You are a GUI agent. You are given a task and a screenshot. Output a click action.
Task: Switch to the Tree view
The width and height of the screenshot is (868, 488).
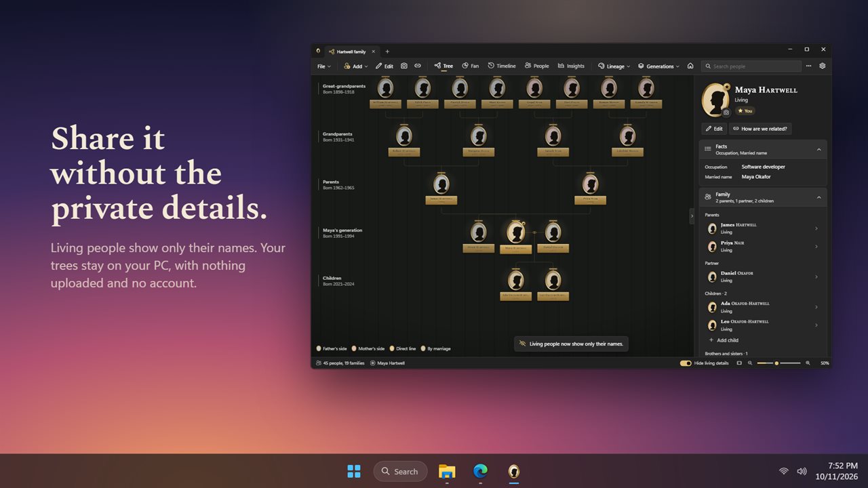pyautogui.click(x=443, y=66)
